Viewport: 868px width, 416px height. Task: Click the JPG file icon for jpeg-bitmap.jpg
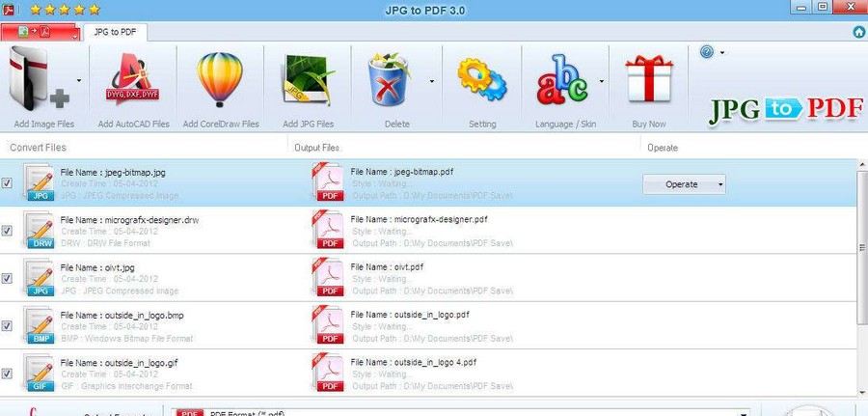point(40,182)
